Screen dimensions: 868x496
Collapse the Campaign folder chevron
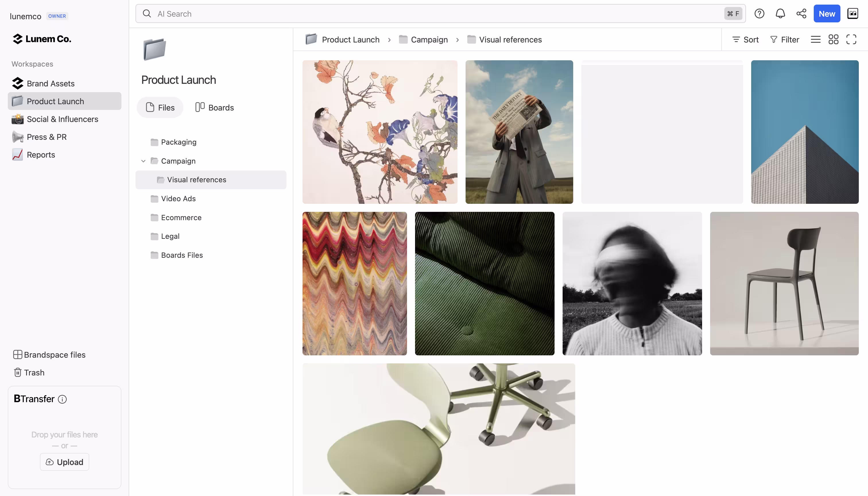(144, 161)
